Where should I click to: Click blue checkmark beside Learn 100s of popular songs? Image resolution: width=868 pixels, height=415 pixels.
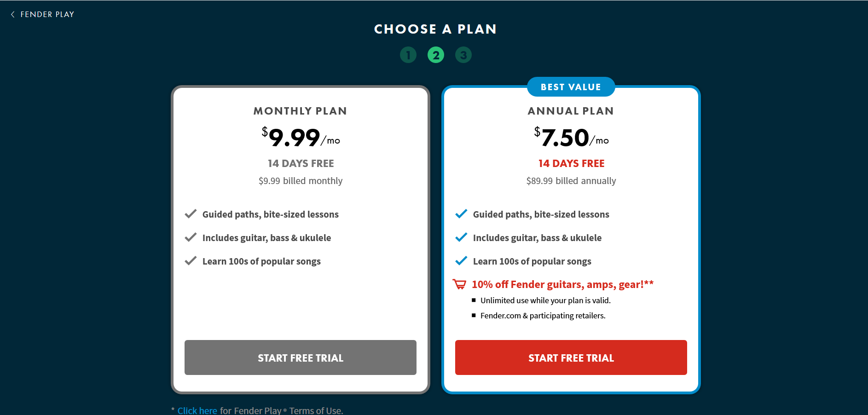coord(461,261)
